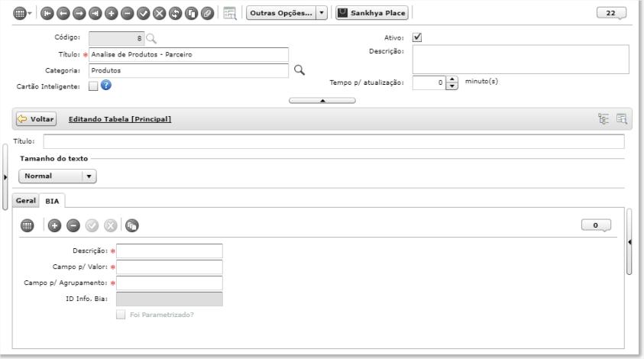The image size is (644, 359).
Task: Switch to Geral tab
Action: (x=25, y=200)
